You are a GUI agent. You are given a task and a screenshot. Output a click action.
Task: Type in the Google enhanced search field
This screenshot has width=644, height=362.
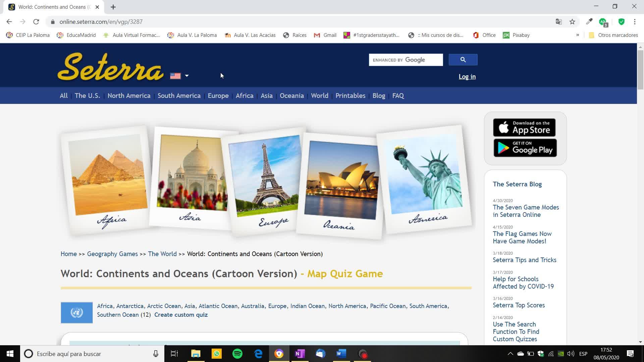pyautogui.click(x=406, y=60)
